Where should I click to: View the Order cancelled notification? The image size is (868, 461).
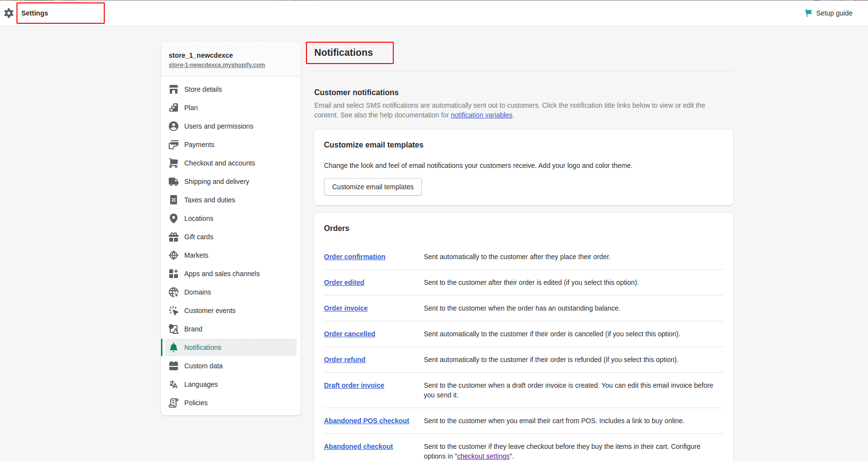(x=350, y=334)
